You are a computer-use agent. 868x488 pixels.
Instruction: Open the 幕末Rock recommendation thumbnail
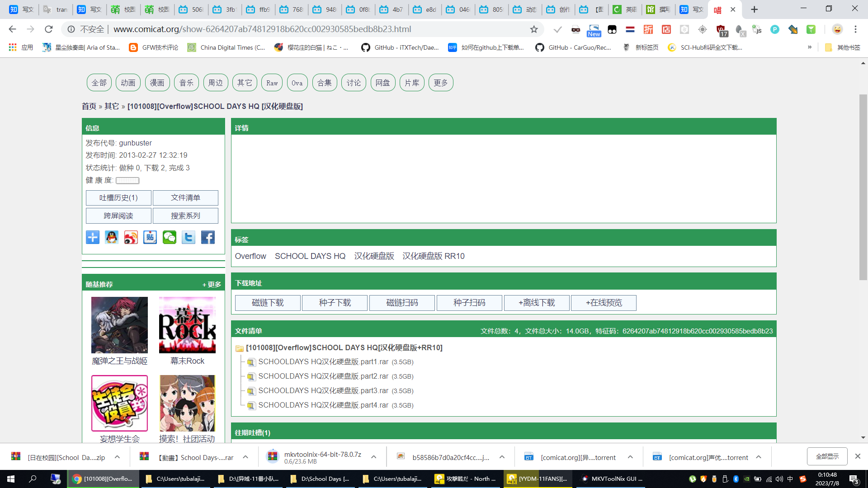pos(187,325)
